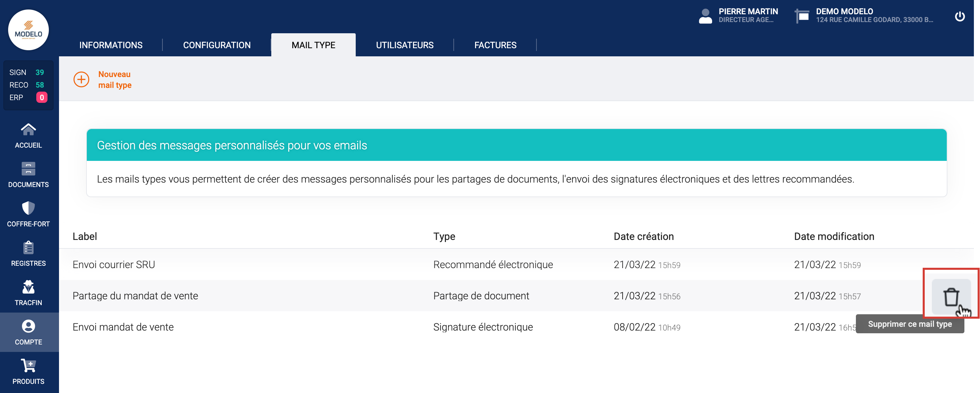The height and width of the screenshot is (393, 980).
Task: Open the Registres clipboard icon
Action: [28, 248]
